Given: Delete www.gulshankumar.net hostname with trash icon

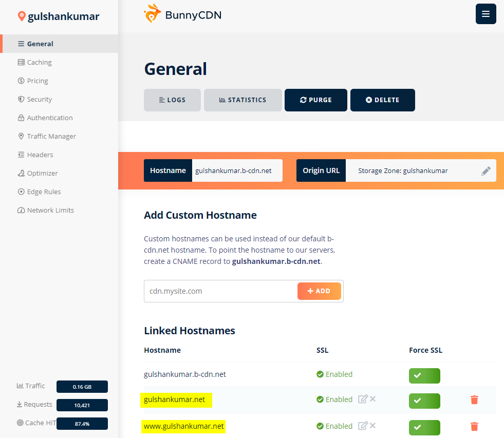Looking at the screenshot, I should click(x=474, y=426).
